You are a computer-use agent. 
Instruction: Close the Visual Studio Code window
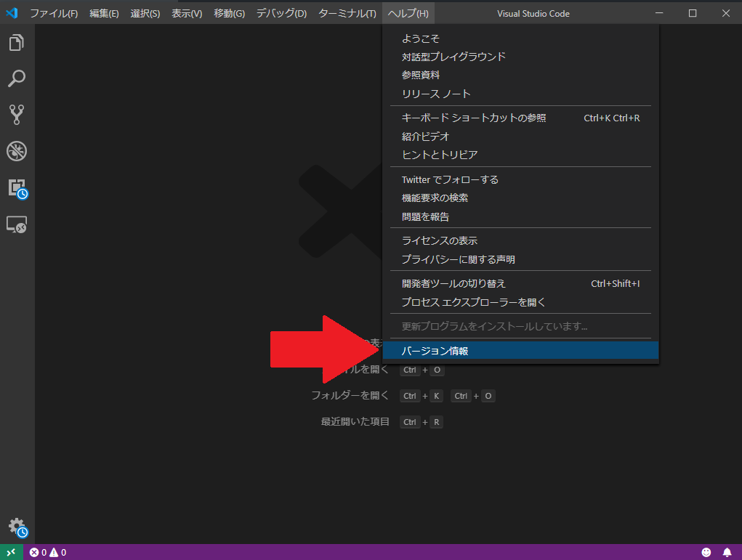point(726,13)
